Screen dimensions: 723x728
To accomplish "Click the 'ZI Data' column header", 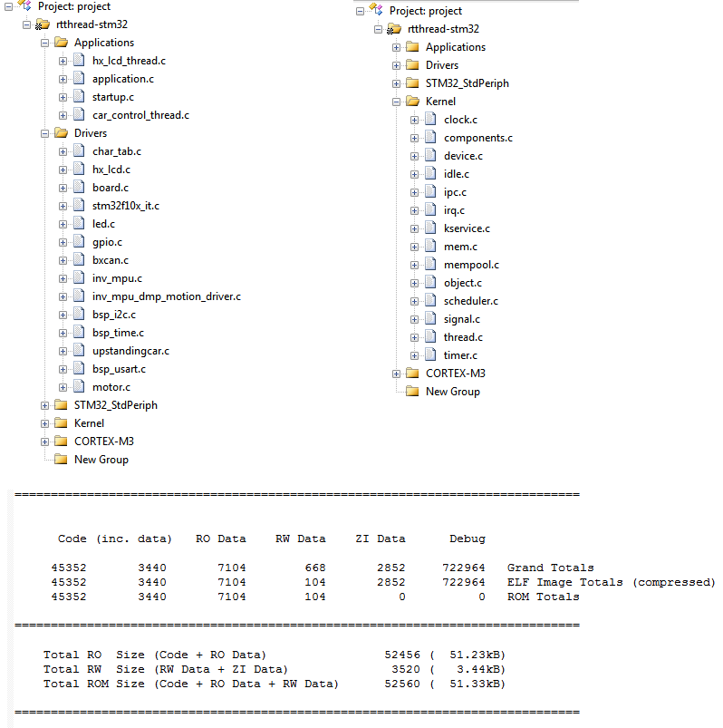I will 381,539.
